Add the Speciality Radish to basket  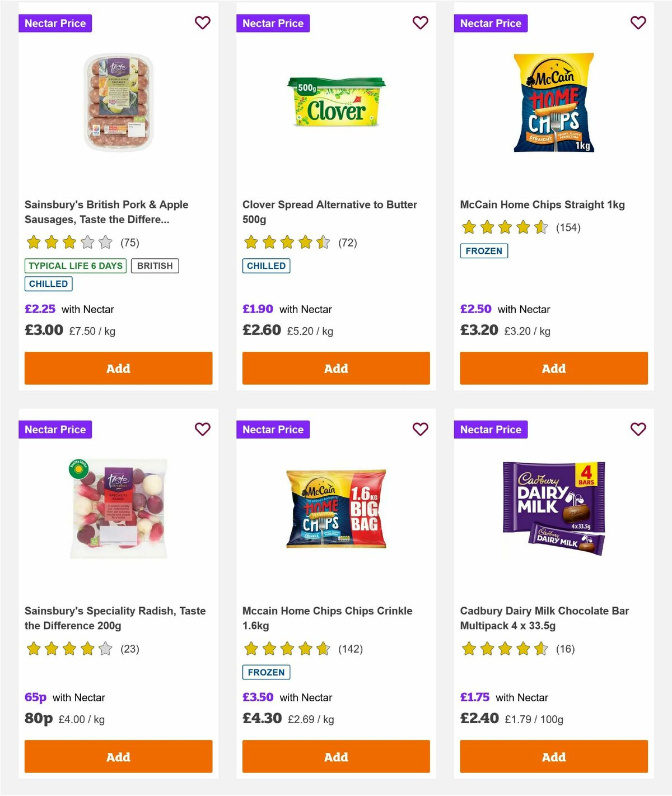(x=118, y=757)
